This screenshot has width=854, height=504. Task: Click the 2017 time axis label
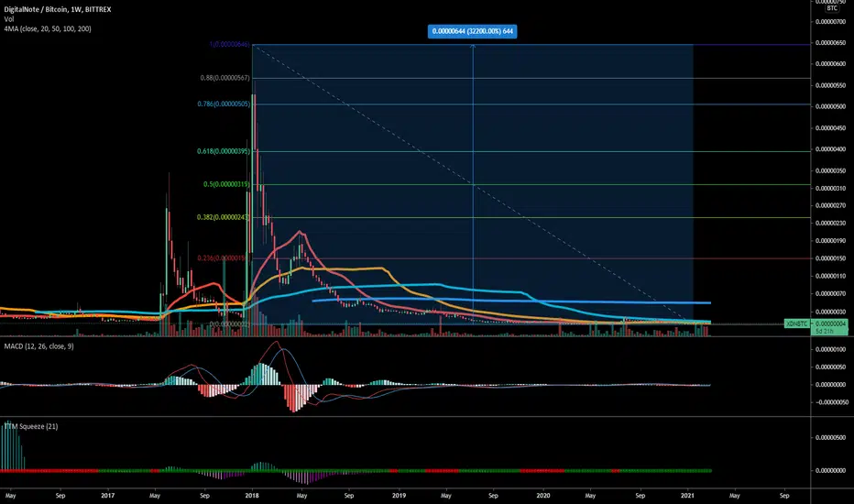[108, 496]
